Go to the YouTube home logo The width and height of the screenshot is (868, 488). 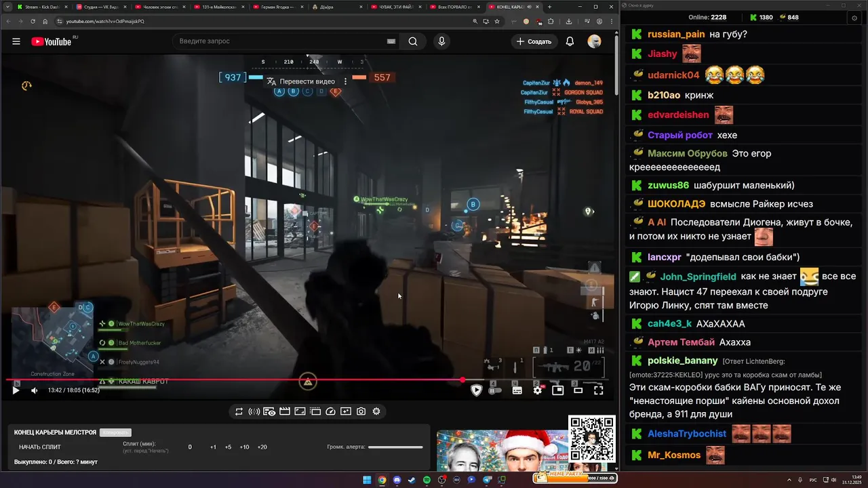[x=53, y=41]
